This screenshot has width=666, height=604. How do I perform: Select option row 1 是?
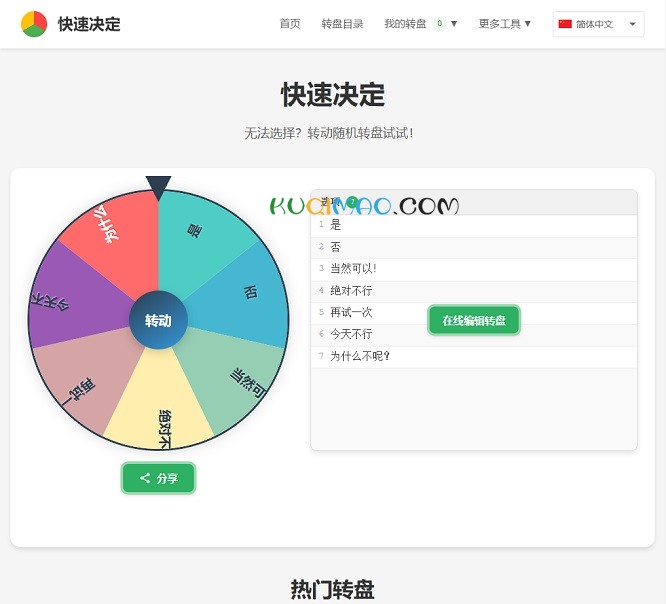point(474,226)
